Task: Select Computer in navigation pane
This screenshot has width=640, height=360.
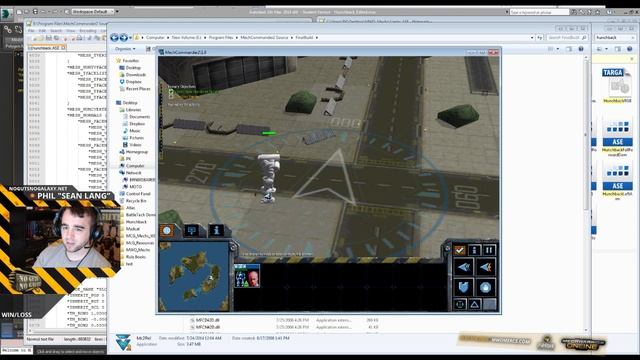Action: tap(131, 166)
